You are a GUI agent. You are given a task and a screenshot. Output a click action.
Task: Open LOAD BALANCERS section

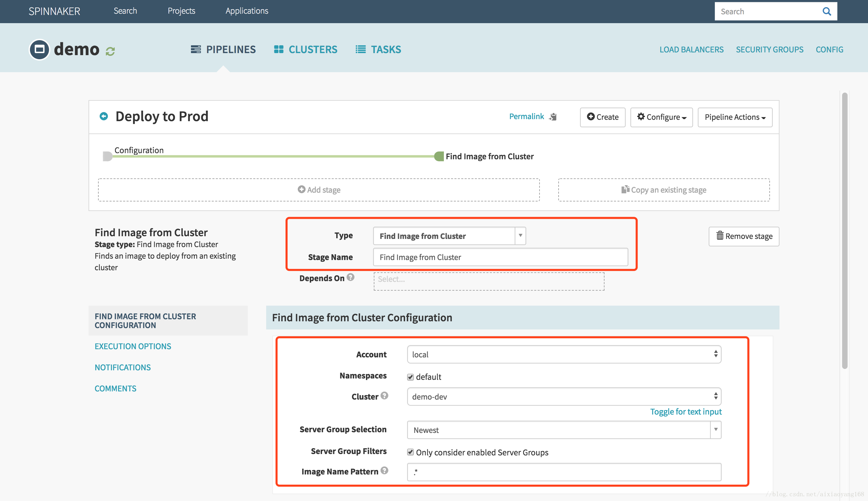coord(691,50)
